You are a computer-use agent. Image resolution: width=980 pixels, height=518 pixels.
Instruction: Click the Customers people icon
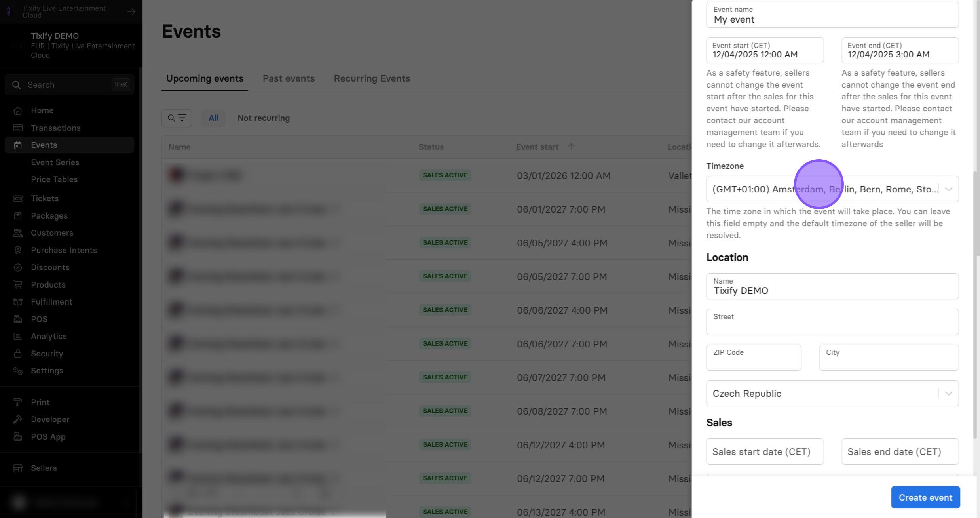[x=17, y=233]
